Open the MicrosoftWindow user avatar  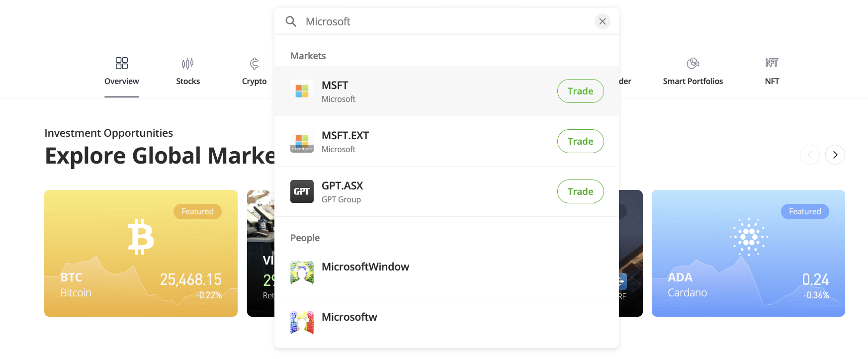click(302, 272)
